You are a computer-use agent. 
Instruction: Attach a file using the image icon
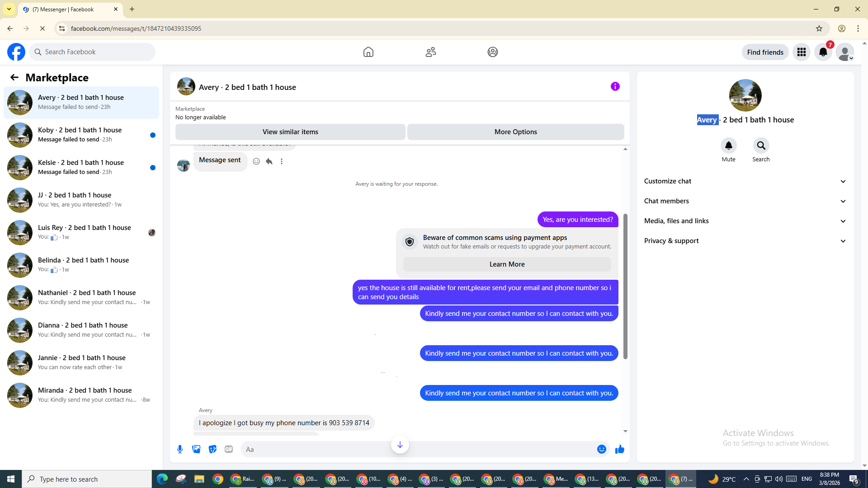(x=196, y=449)
